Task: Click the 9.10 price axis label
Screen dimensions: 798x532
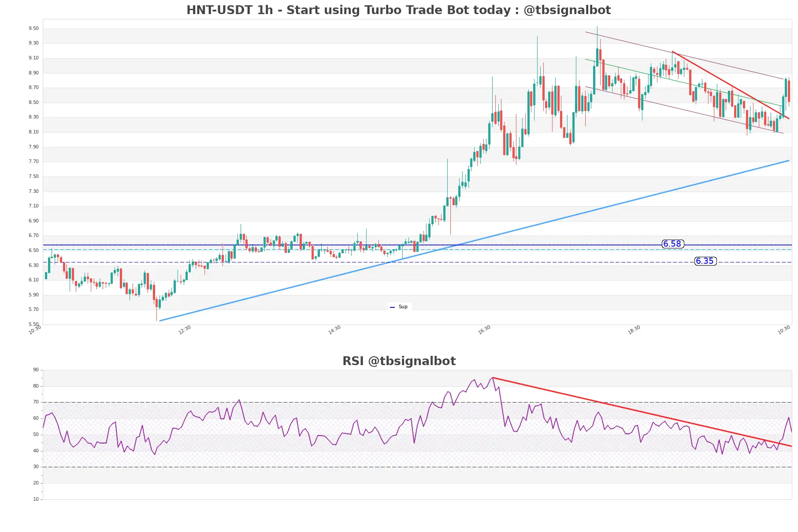Action: [x=33, y=58]
